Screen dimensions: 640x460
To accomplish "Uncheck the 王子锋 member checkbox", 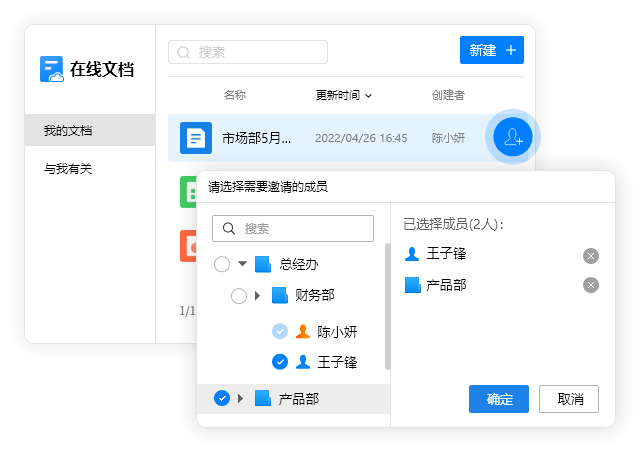I will pos(280,362).
